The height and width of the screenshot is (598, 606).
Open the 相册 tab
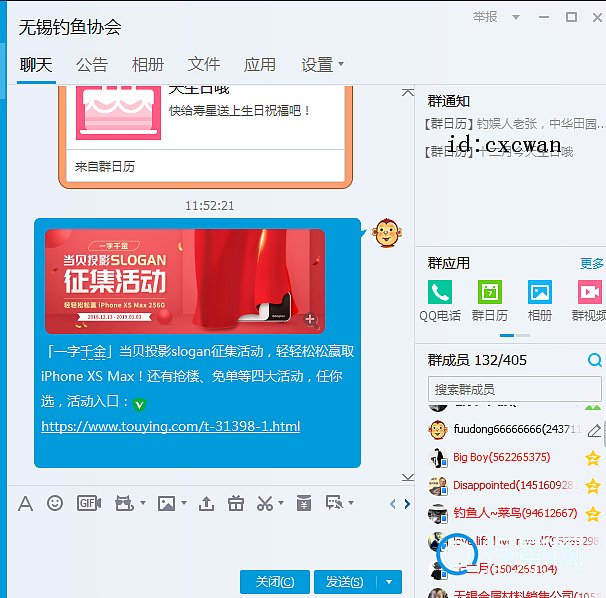tap(148, 65)
